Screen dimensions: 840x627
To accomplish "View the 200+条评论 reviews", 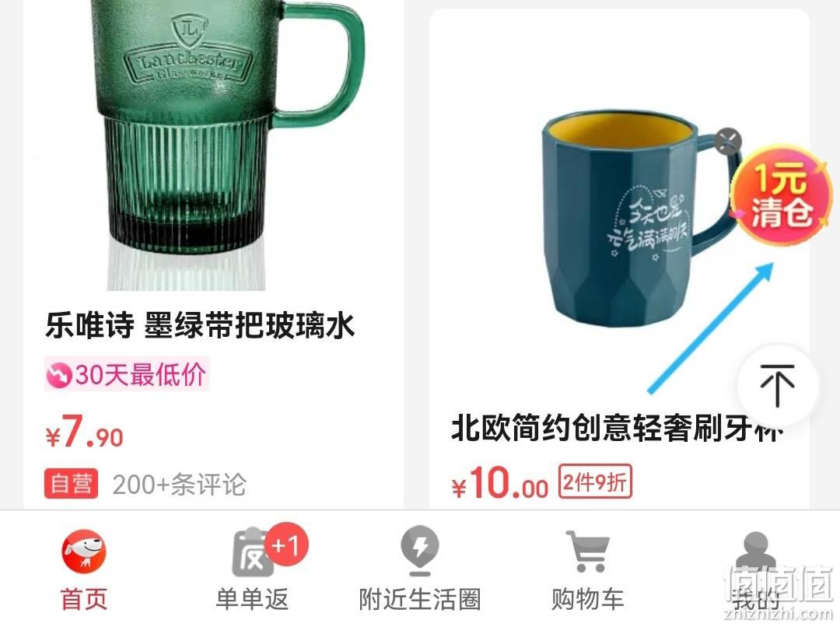I will [180, 485].
